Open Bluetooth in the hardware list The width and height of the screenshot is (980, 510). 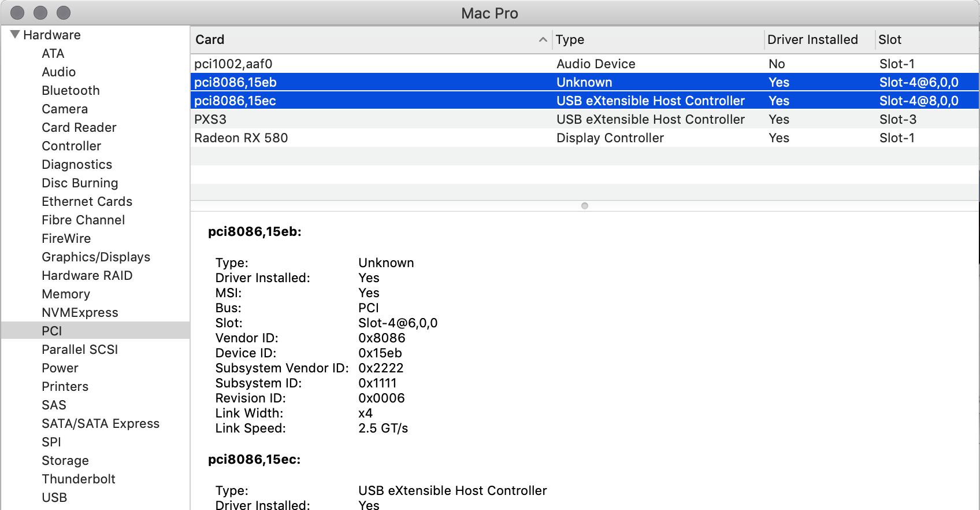click(x=70, y=91)
